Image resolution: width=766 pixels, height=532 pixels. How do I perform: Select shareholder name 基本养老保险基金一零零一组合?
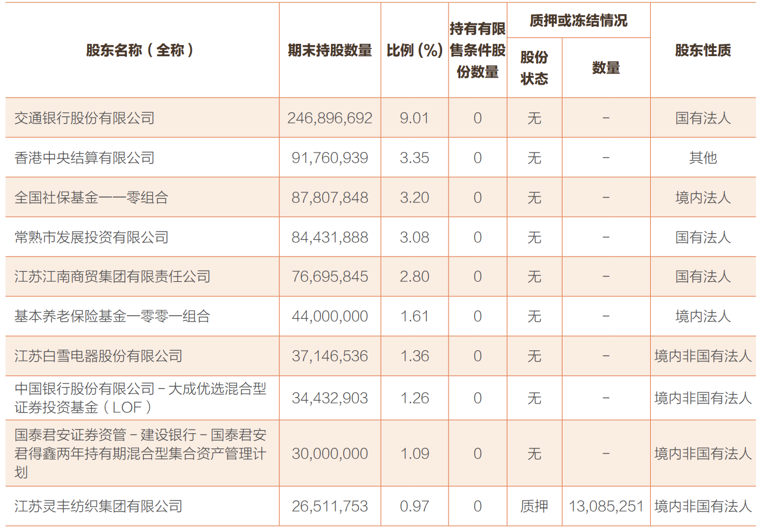pyautogui.click(x=112, y=316)
